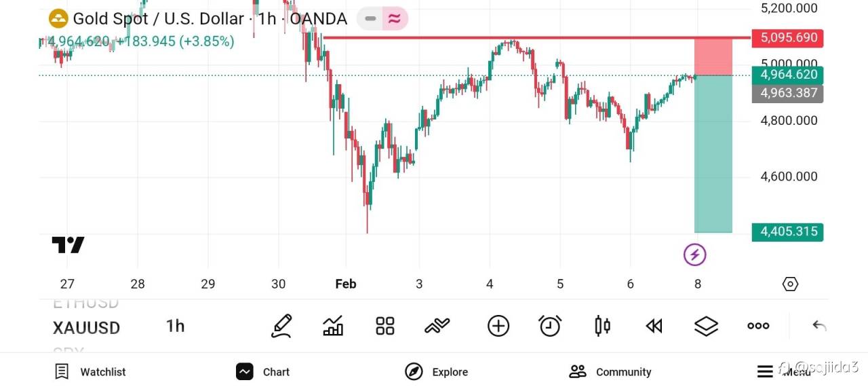This screenshot has height=391, width=868.
Task: Tap the plus circle add icon
Action: click(498, 327)
